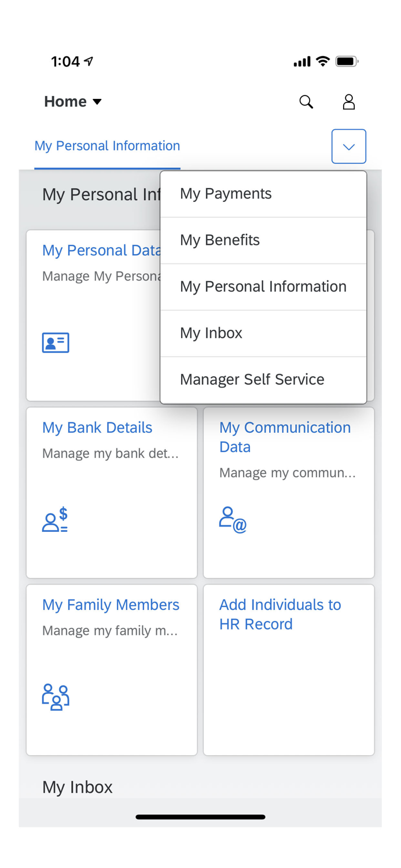Choose Manager Self Service in the menu
This screenshot has height=868, width=401.
pos(252,379)
